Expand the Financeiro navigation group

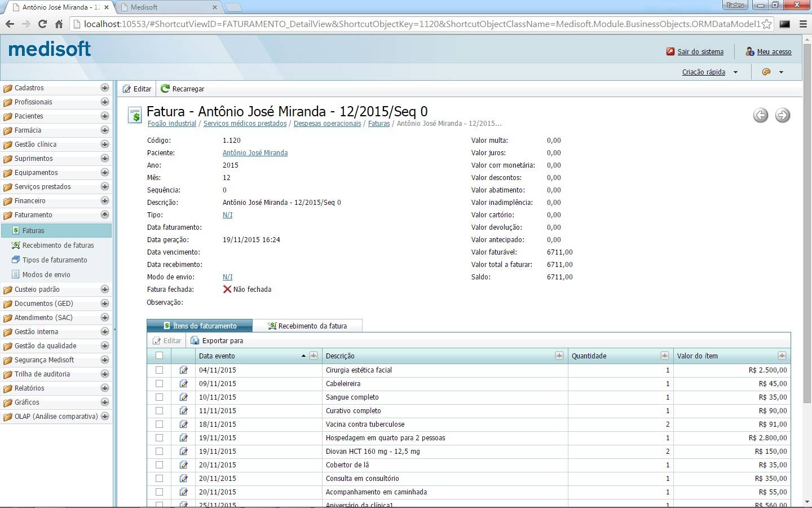pyautogui.click(x=104, y=201)
